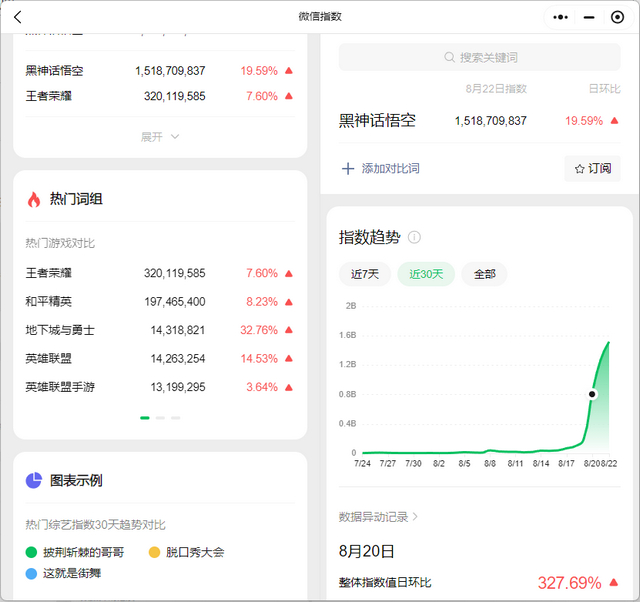640x602 pixels.
Task: Click 添加对比词 to add a comparison
Action: tap(380, 169)
